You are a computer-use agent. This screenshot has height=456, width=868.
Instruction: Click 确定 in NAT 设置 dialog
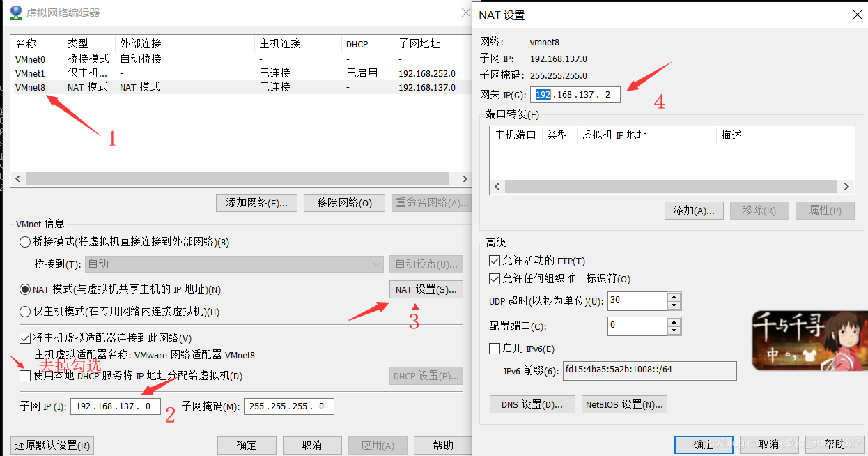point(704,445)
